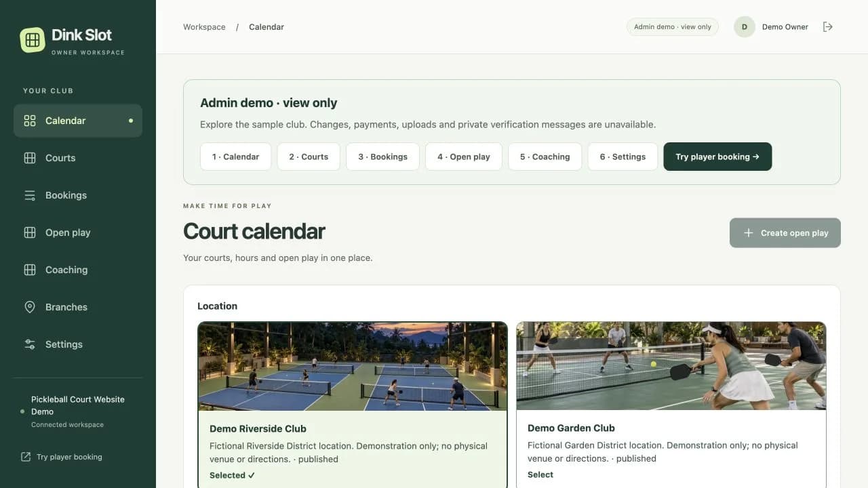The height and width of the screenshot is (488, 868).
Task: Click the sign-out icon in header
Action: tap(827, 27)
